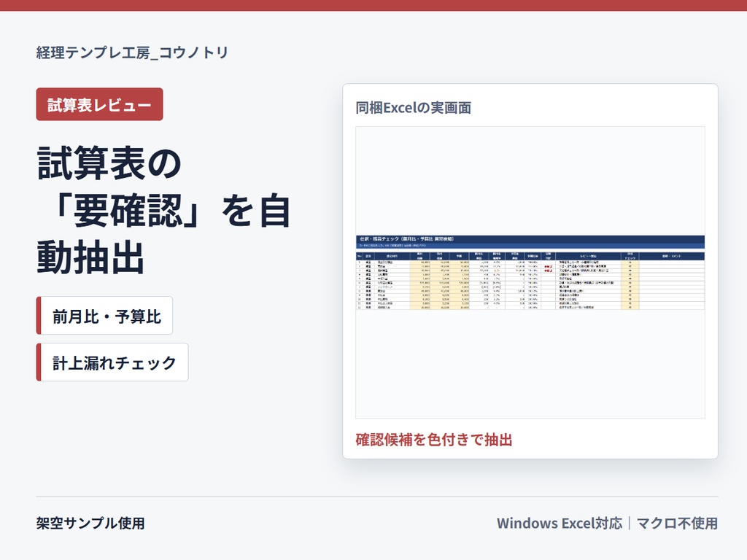Click the Windows Excel対応 footer text
Screen dimensions: 747x560
point(560,524)
